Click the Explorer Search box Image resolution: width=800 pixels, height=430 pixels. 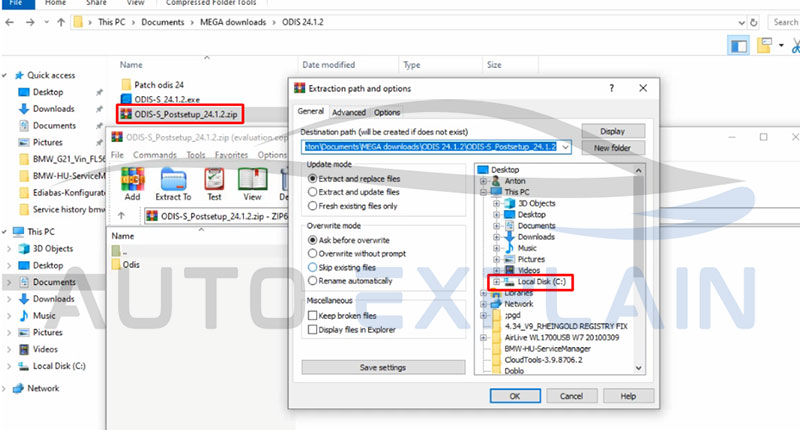pos(785,22)
